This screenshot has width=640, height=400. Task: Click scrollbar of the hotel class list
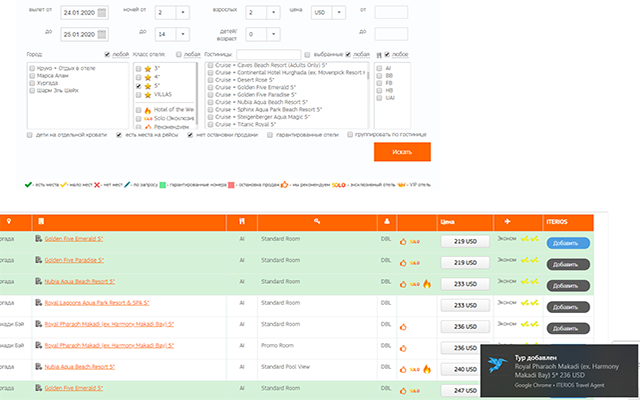(196, 95)
